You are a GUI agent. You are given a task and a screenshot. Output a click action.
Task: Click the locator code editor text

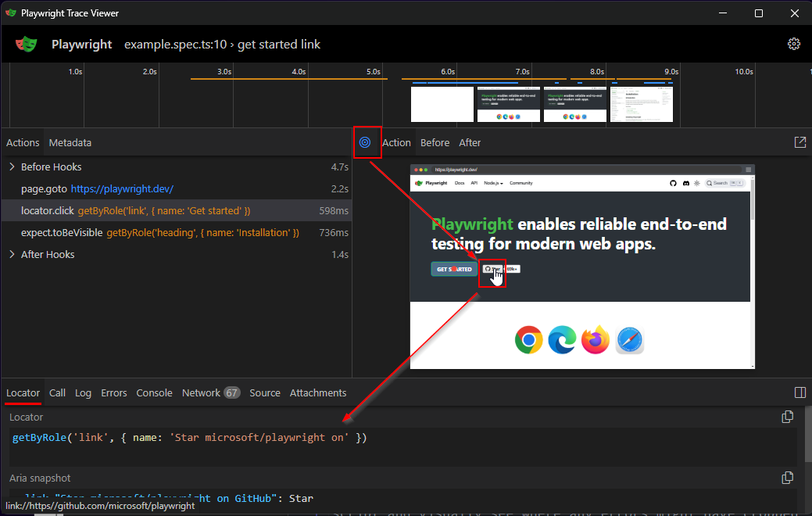(x=190, y=438)
